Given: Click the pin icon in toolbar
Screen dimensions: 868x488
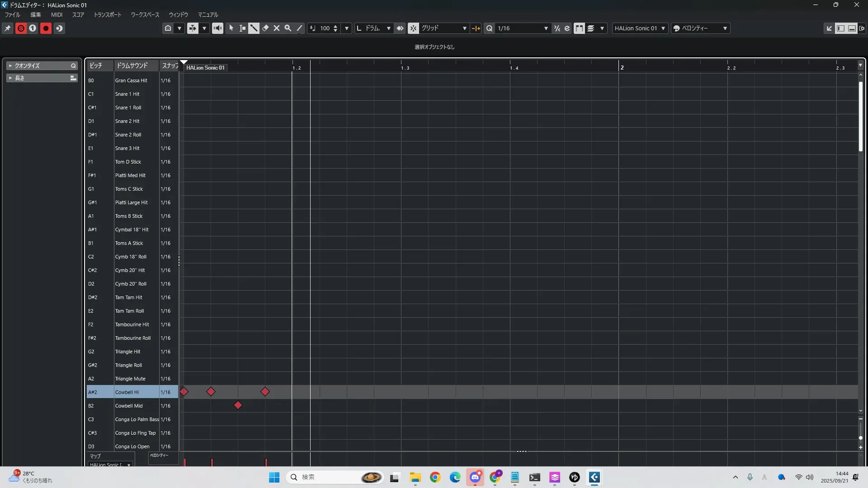Looking at the screenshot, I should point(8,28).
